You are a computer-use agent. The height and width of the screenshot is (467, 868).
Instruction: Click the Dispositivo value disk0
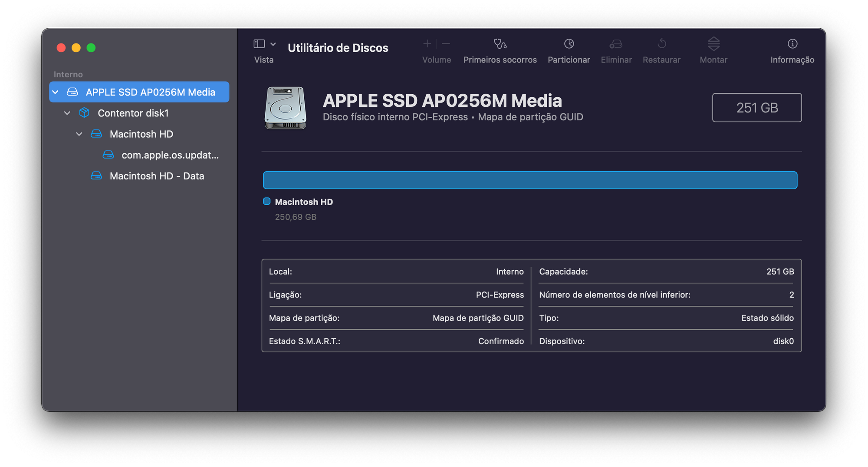(783, 341)
